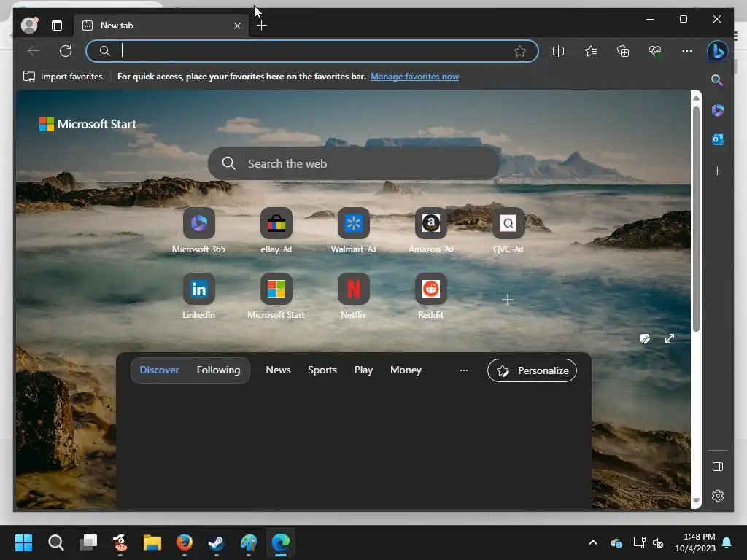Screen dimensions: 747x560
Task: Open Walmart quick link tile
Action: pos(354,231)
